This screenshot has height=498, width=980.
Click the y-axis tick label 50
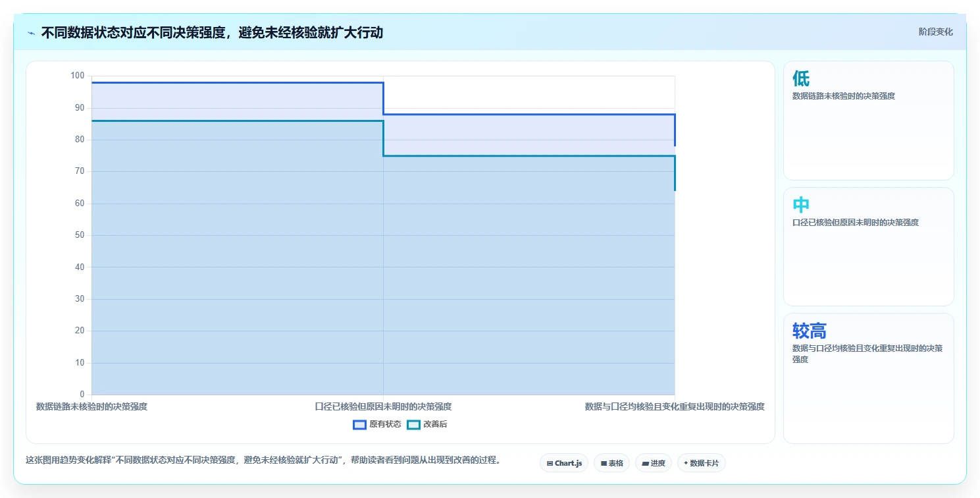[80, 235]
